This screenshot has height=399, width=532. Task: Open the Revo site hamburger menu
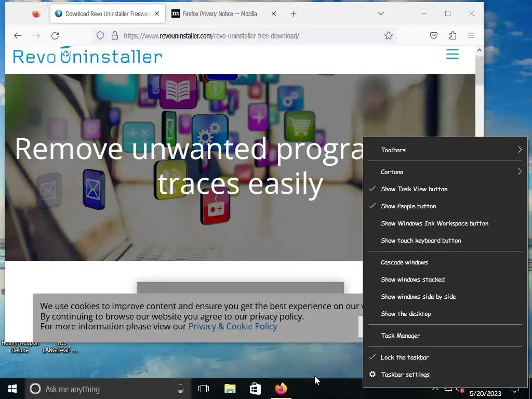[453, 54]
